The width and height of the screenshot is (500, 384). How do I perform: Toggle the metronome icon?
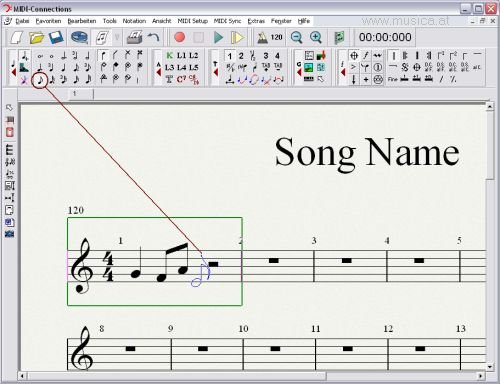click(262, 37)
